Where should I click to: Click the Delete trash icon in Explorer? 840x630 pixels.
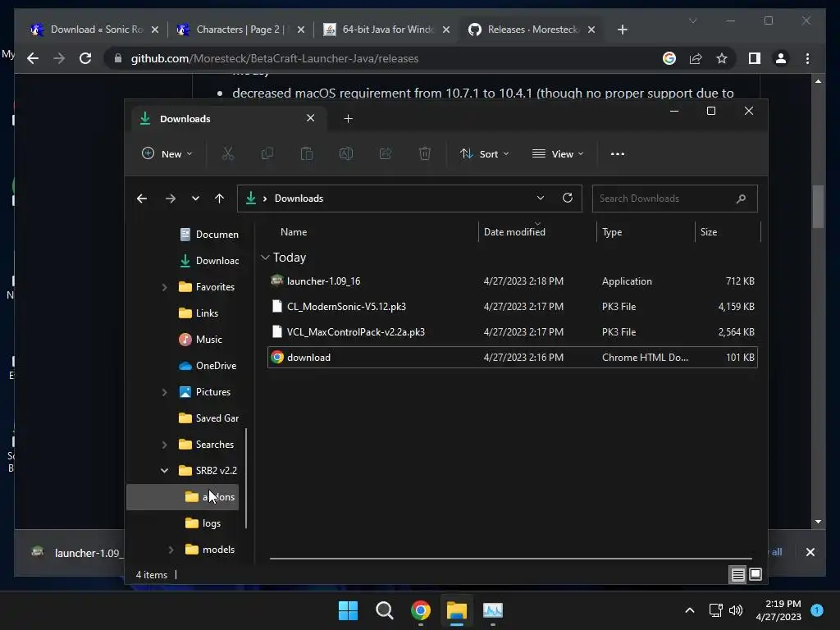(x=425, y=153)
